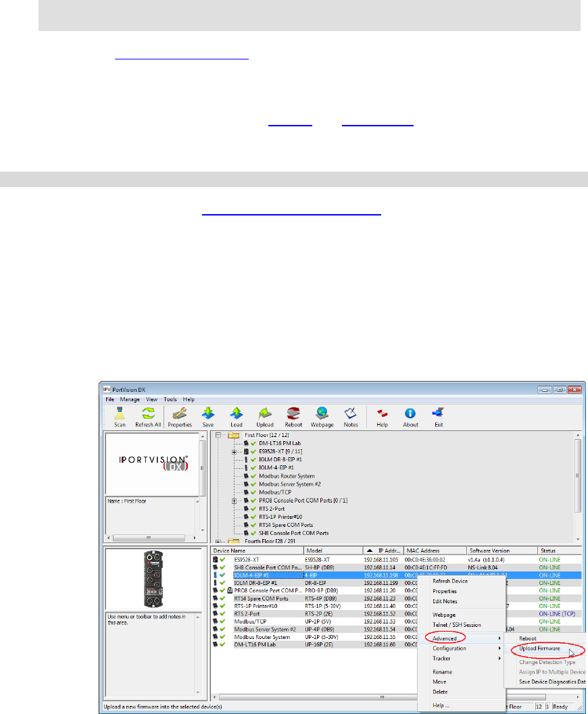The height and width of the screenshot is (714, 588).
Task: Click the About info toolbar icon
Action: (x=410, y=413)
